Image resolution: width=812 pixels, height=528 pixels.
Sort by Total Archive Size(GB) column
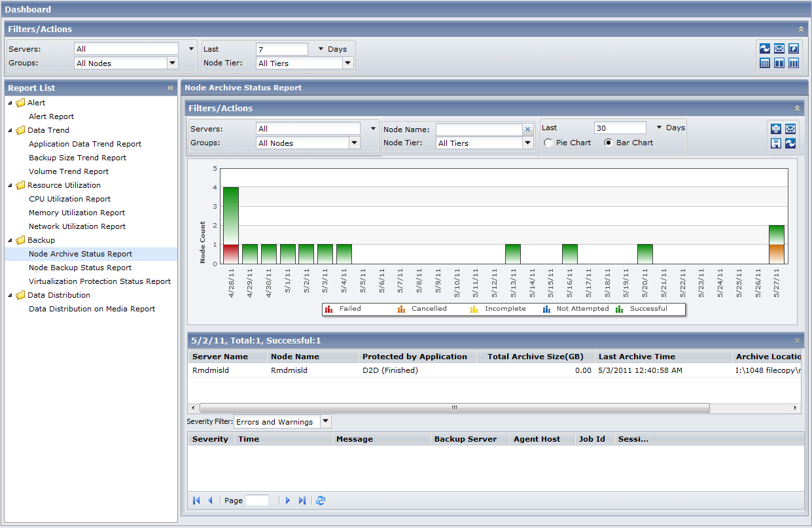535,357
